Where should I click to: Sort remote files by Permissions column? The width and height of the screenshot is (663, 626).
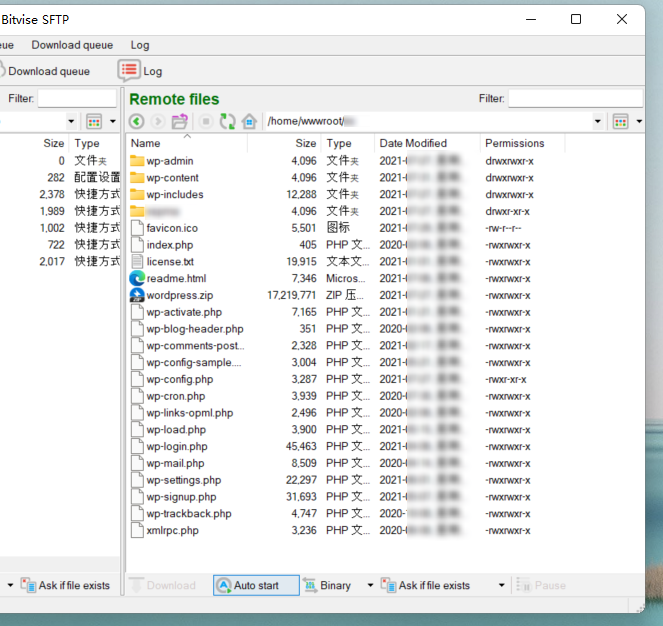(523, 143)
